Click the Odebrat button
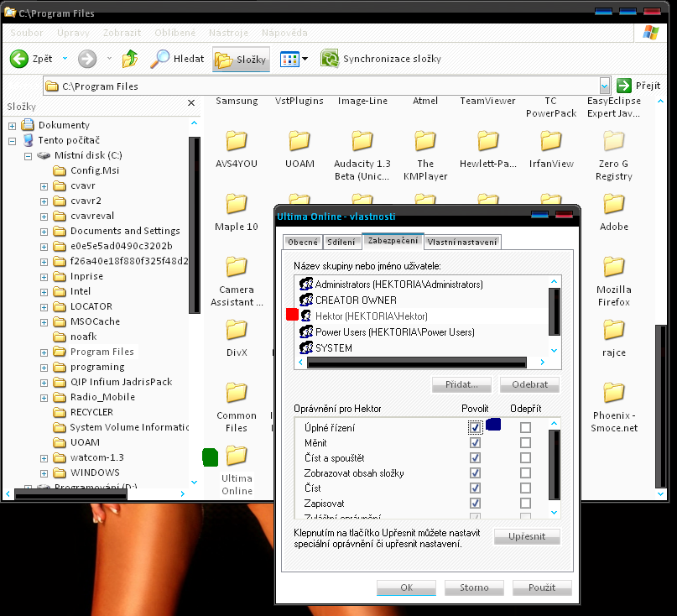 pyautogui.click(x=529, y=384)
